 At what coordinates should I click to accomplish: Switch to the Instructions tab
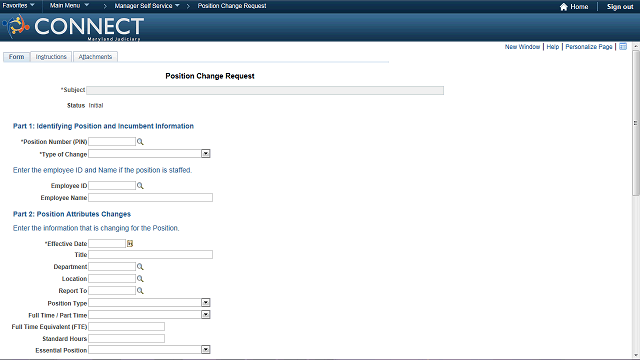(51, 57)
